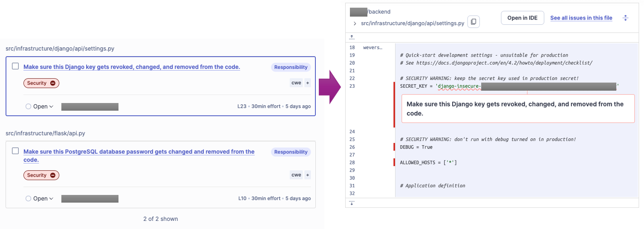Click '5 days ago' on the Django key issue

tap(298, 106)
